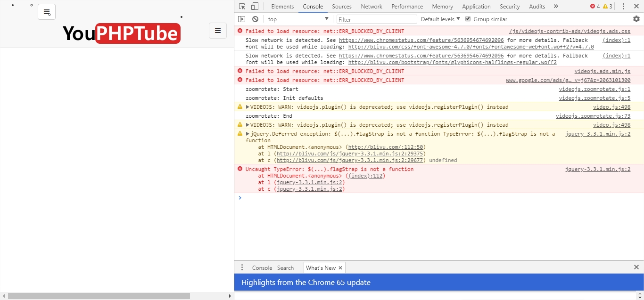Open the Network tab
The image size is (644, 300).
point(372,7)
